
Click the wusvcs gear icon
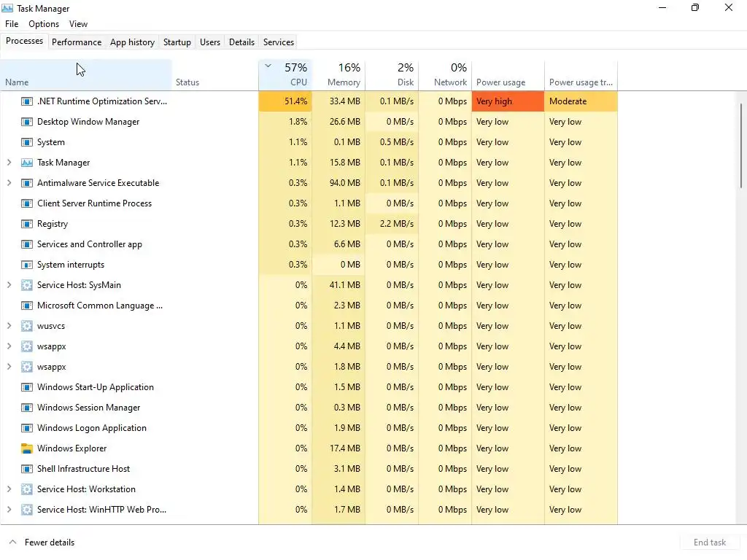[x=27, y=326]
